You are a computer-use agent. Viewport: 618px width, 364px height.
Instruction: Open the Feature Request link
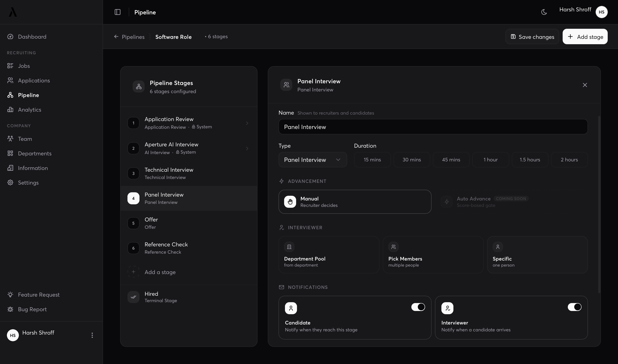51,295
